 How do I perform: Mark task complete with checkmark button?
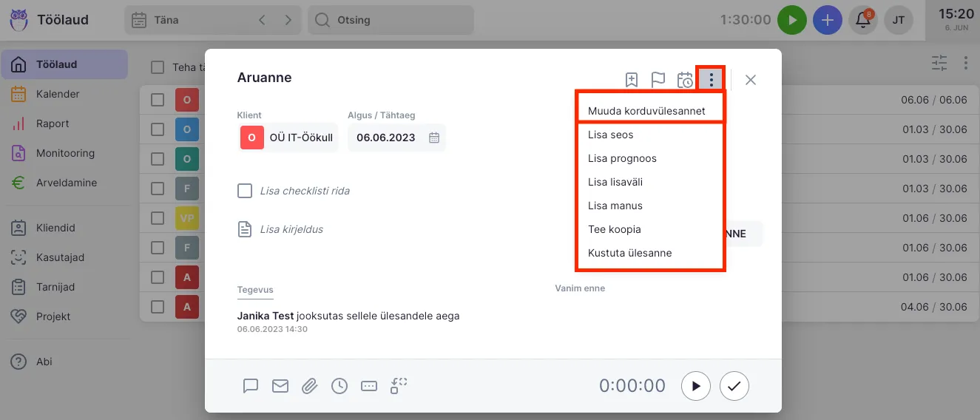(734, 385)
